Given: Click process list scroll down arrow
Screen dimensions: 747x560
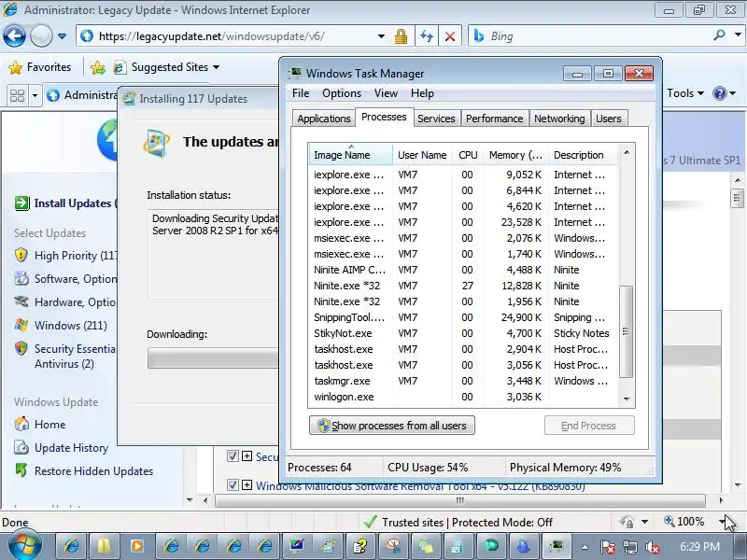Looking at the screenshot, I should tap(627, 399).
